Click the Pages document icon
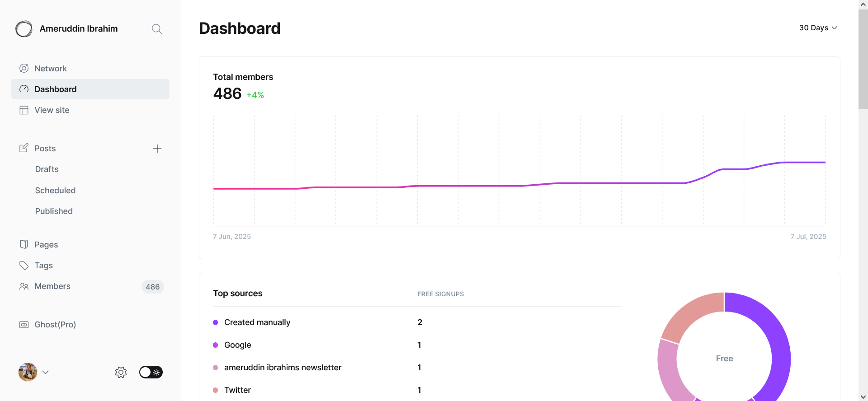868x401 pixels. pos(24,244)
